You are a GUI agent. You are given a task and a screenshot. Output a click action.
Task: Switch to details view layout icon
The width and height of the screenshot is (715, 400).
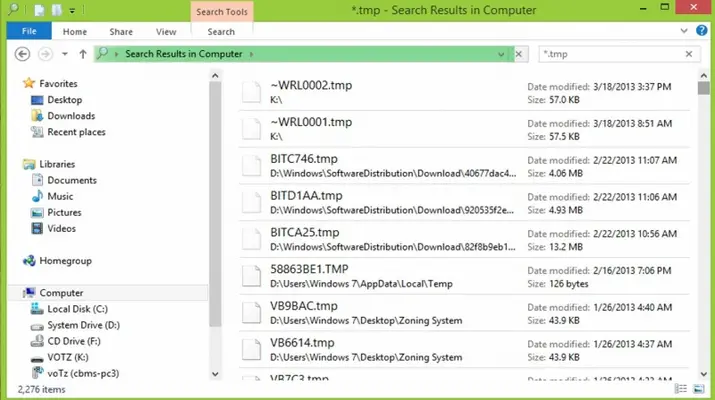681,389
